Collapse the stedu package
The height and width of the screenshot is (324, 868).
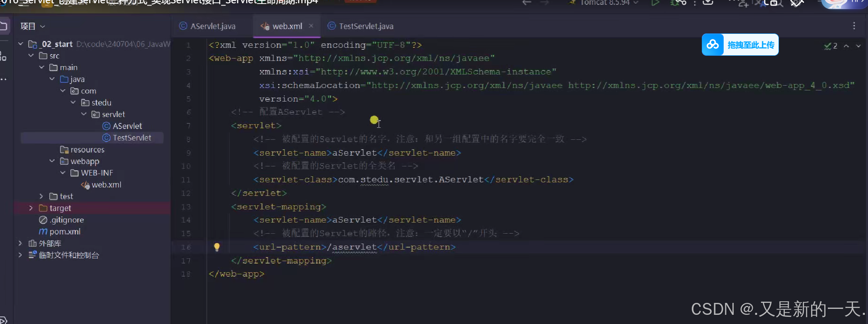coord(73,102)
